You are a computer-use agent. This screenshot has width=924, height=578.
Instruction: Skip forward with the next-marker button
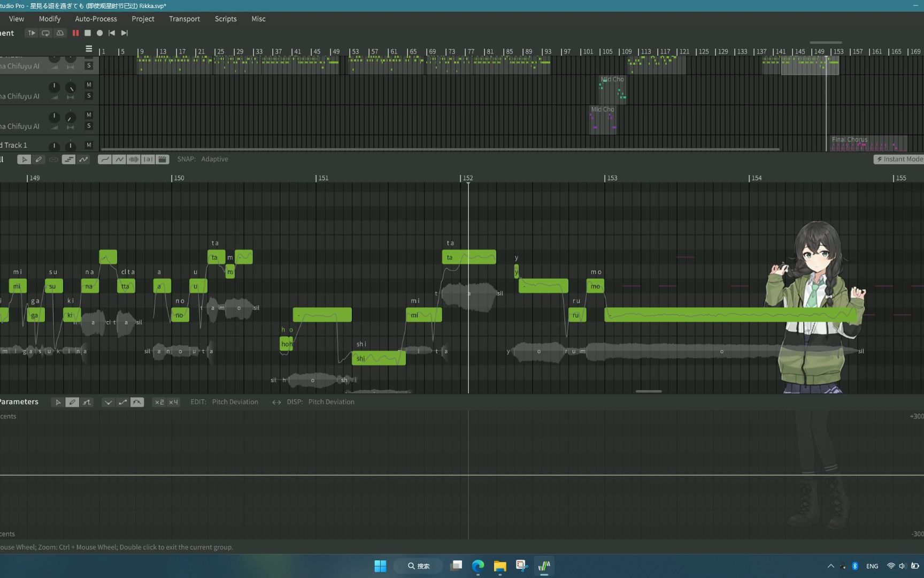tap(124, 33)
